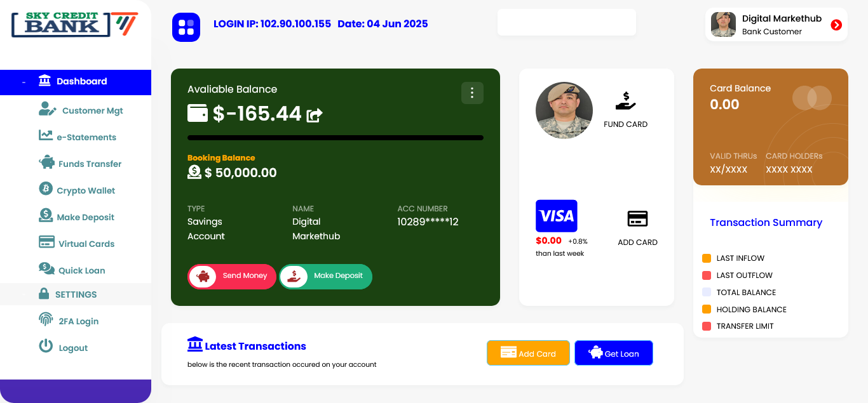Click the VISA logo

[x=557, y=216]
